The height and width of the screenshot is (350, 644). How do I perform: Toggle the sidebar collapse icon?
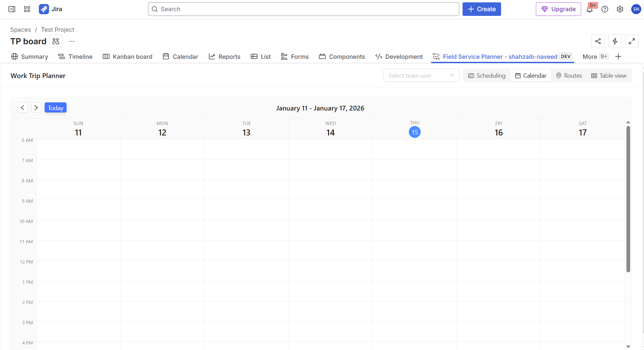(x=12, y=9)
